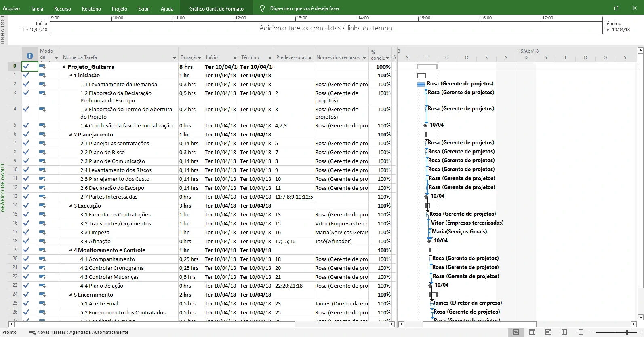Switch to Resource Sheet view in status bar

point(564,332)
